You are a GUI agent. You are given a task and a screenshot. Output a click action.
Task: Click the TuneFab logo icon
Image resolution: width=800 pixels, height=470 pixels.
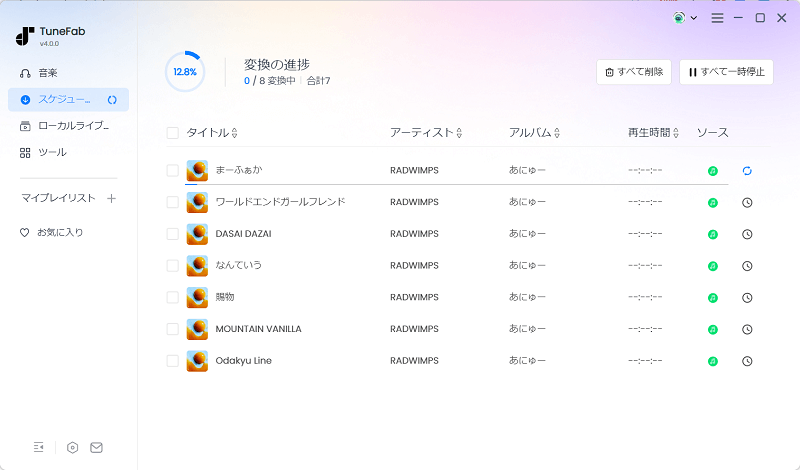pyautogui.click(x=24, y=36)
